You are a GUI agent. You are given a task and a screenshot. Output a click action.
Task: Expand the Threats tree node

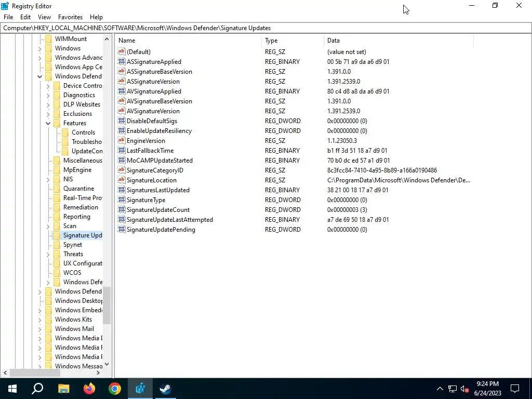48,254
